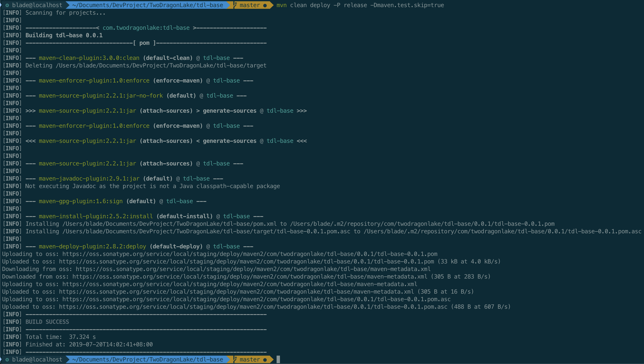Image resolution: width=644 pixels, height=364 pixels.
Task: Click the 'BUILD SUCCESS' message
Action: [47, 322]
